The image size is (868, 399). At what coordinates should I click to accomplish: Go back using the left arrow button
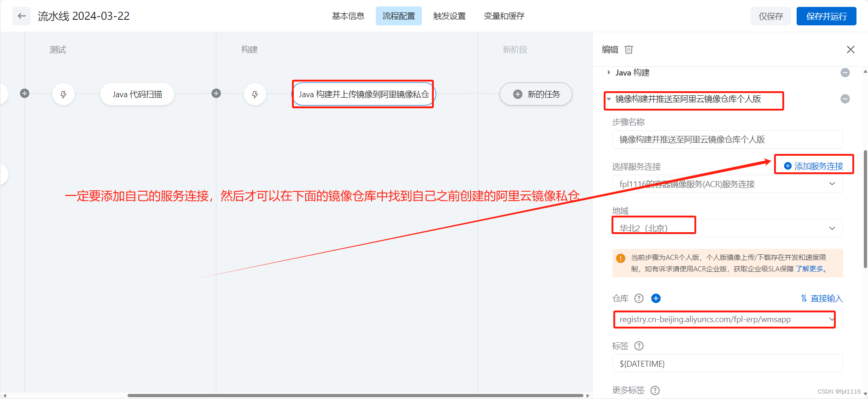pyautogui.click(x=22, y=16)
